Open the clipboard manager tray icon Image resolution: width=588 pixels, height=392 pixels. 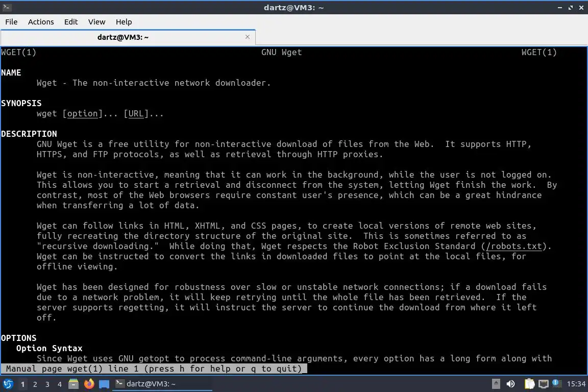pyautogui.click(x=529, y=384)
